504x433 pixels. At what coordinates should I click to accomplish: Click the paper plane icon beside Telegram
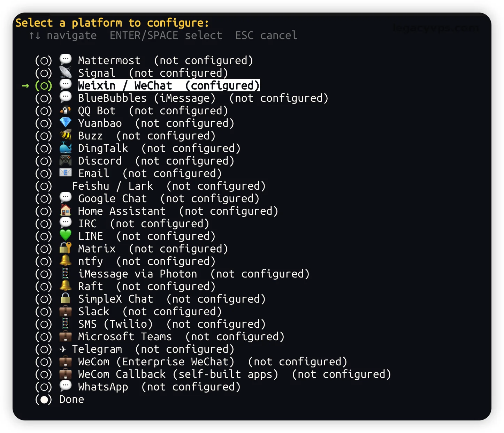pos(63,349)
